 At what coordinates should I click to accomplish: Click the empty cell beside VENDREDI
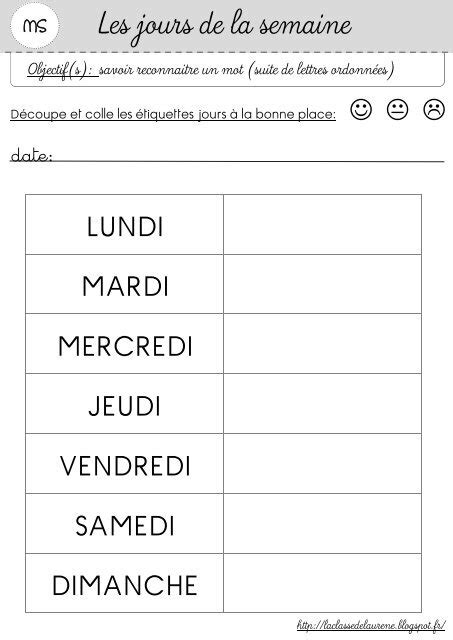(322, 463)
